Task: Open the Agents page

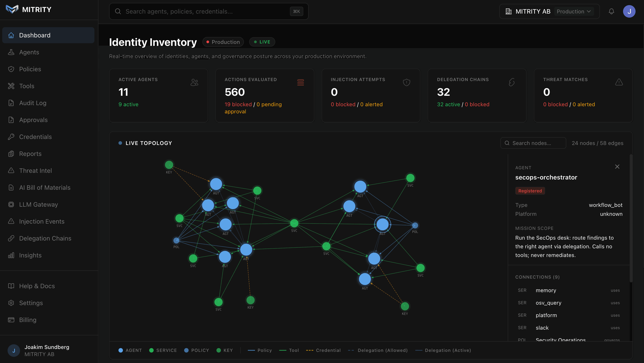Action: pos(48,52)
